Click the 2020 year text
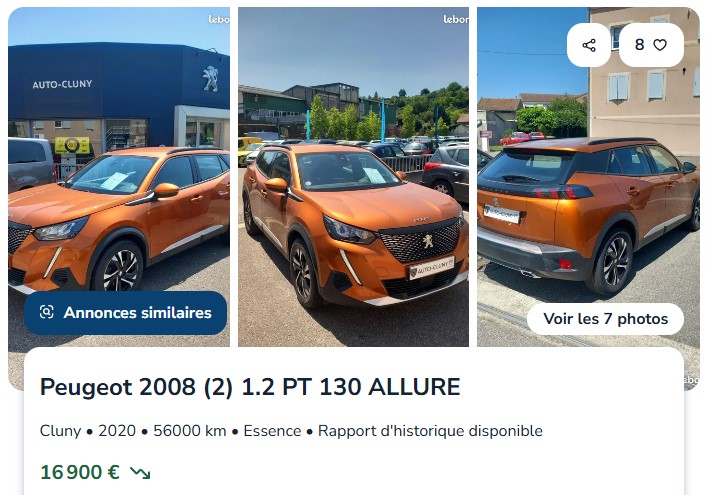711x495 pixels. coord(117,431)
